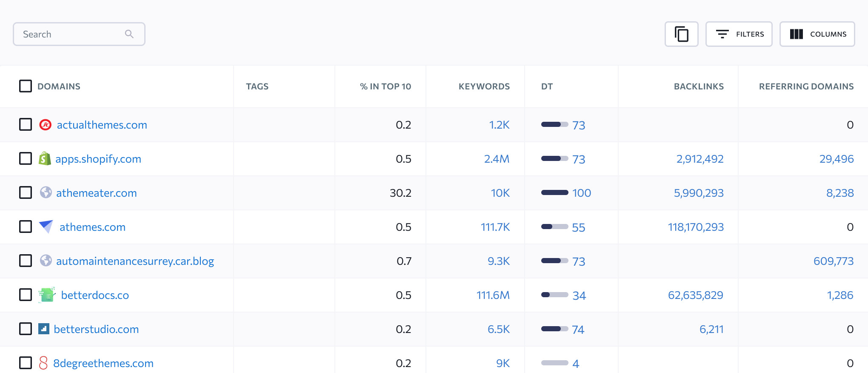Image resolution: width=868 pixels, height=373 pixels.
Task: Click the copy-to-clipboard icon button
Action: (681, 34)
